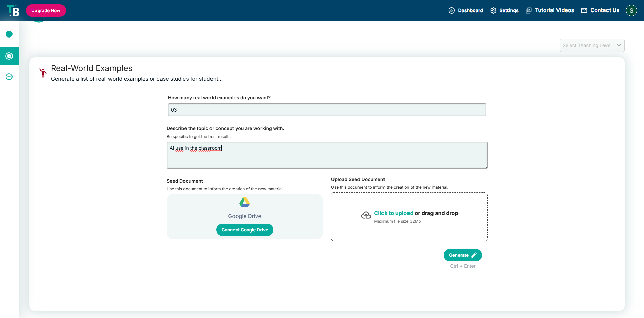This screenshot has height=318, width=644.
Task: Click the 'Click to upload' link
Action: [394, 213]
